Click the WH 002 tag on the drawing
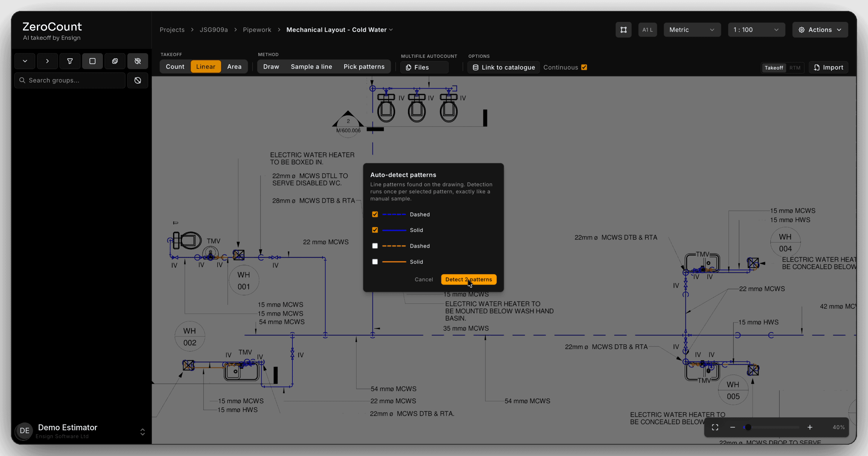 (x=190, y=337)
